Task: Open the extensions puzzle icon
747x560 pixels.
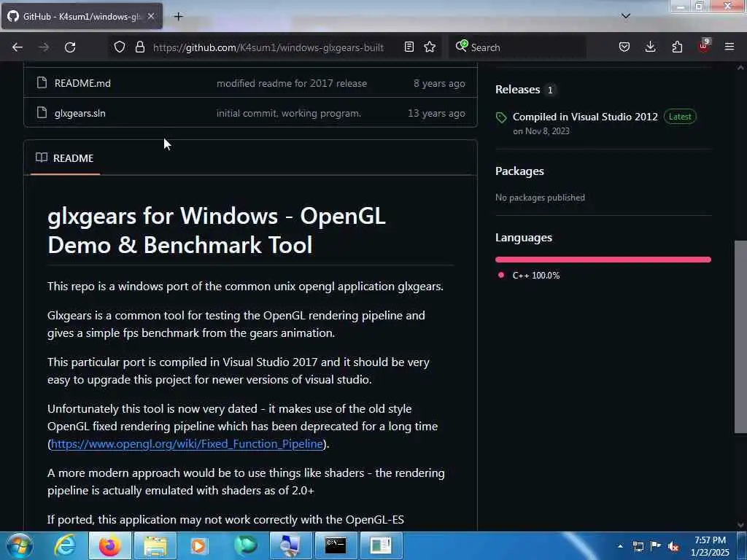Action: 677,47
